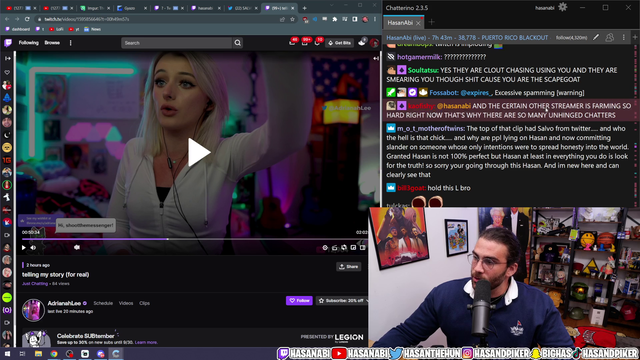Click the AdrianahLee channel avatar
The height and width of the screenshot is (360, 640).
tap(33, 310)
